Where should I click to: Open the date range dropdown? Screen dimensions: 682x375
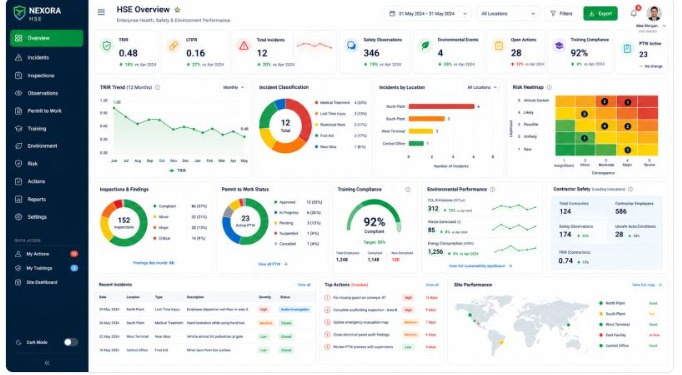coord(428,13)
